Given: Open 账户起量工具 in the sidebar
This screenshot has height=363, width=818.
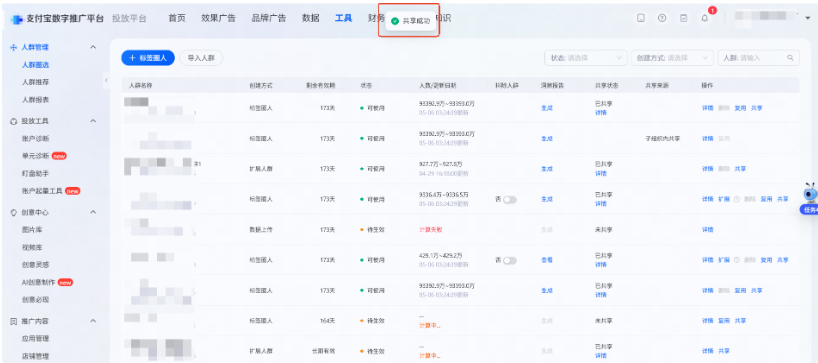Looking at the screenshot, I should pyautogui.click(x=42, y=191).
